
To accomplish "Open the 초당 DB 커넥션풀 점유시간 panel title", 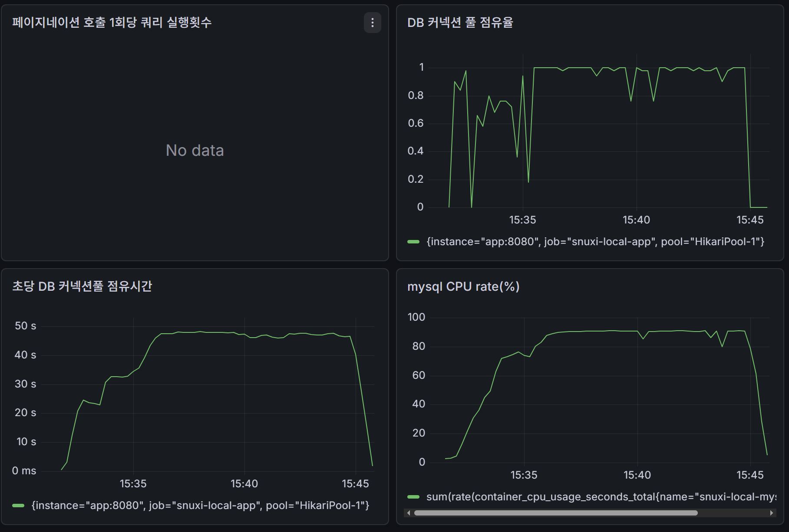I will [82, 286].
